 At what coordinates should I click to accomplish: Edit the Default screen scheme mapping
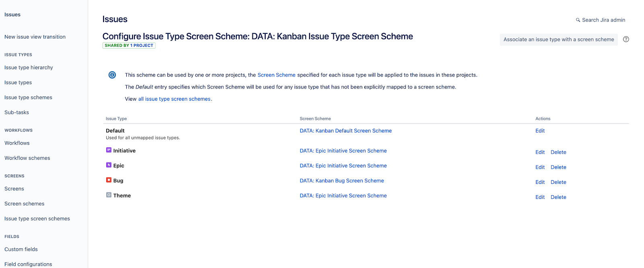pyautogui.click(x=539, y=130)
